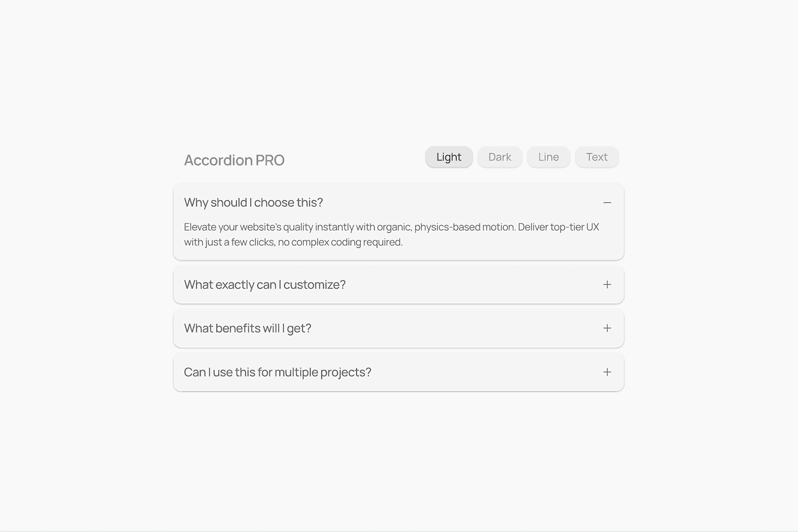Image resolution: width=798 pixels, height=532 pixels.
Task: Click plus icon on the multiple projects question
Action: click(x=607, y=372)
